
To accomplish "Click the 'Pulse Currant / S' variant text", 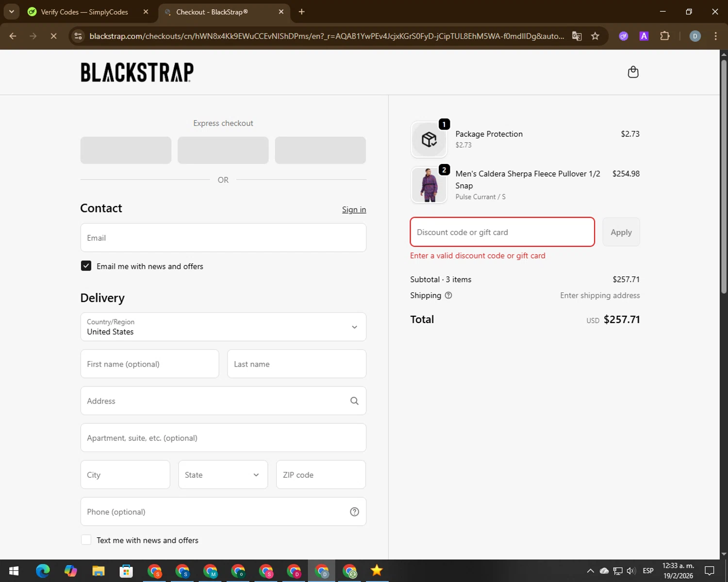I will (480, 197).
